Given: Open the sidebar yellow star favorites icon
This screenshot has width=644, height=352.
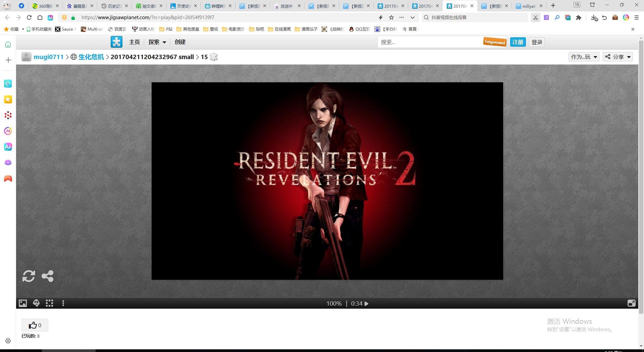Looking at the screenshot, I should (8, 99).
